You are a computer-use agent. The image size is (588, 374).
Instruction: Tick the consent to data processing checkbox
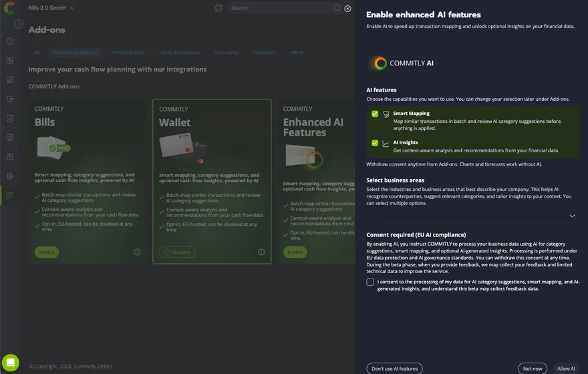(370, 282)
